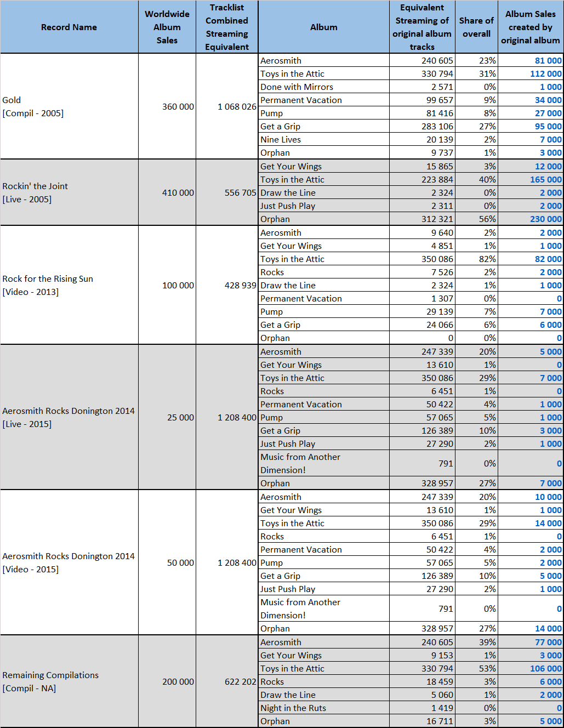564x728 pixels.
Task: Click the Gold [Compil - 2005] record cell
Action: coord(69,106)
